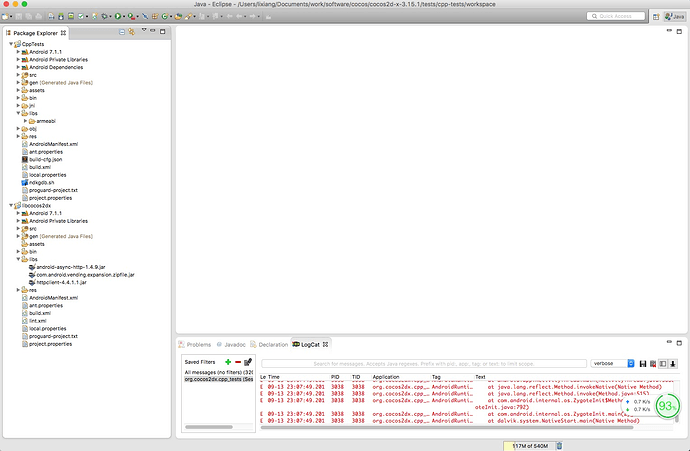Toggle Link with Editor in Package Explorer
Image resolution: width=690 pixels, height=451 pixels.
click(x=131, y=32)
